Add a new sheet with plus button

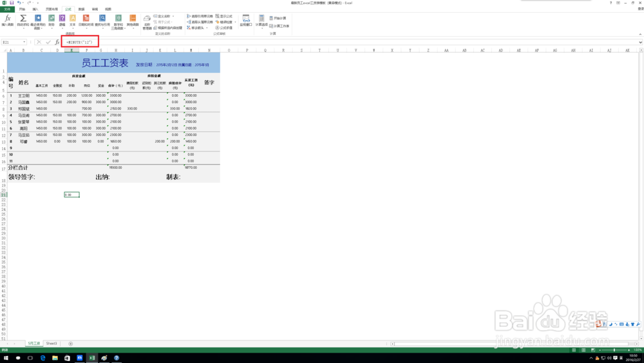70,344
